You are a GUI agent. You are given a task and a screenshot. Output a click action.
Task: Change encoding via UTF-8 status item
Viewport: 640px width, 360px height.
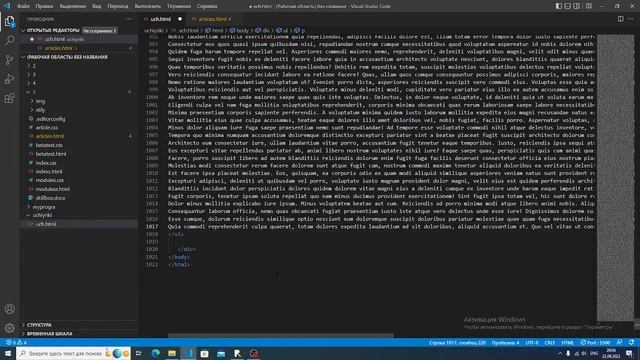coord(532,342)
